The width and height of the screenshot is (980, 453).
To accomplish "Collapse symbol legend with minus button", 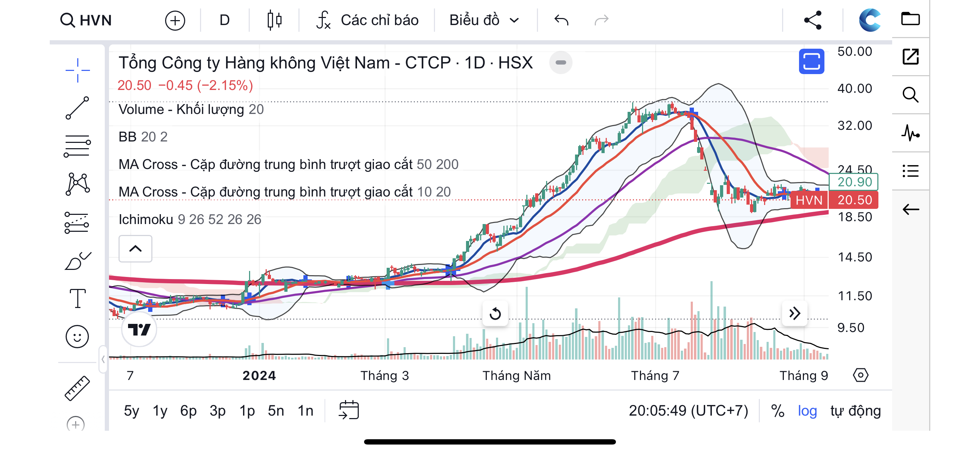I will (x=561, y=62).
